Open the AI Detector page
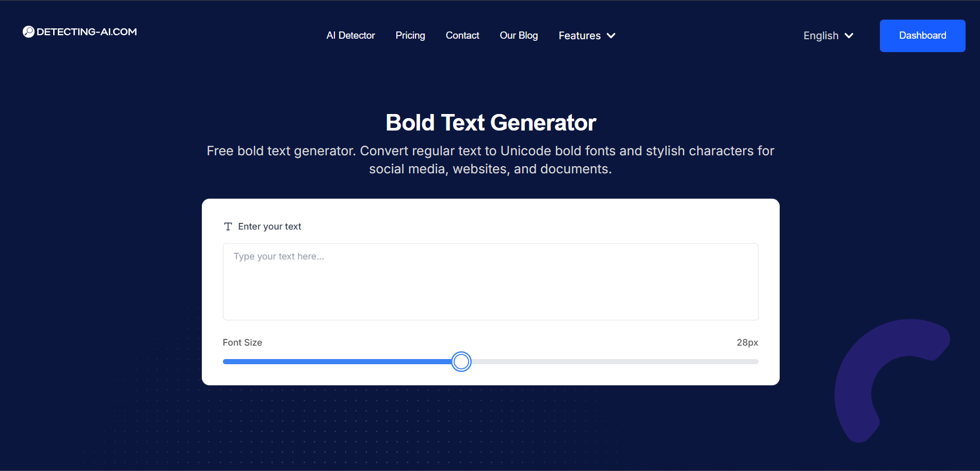Screen dimensions: 980x471 (350, 35)
